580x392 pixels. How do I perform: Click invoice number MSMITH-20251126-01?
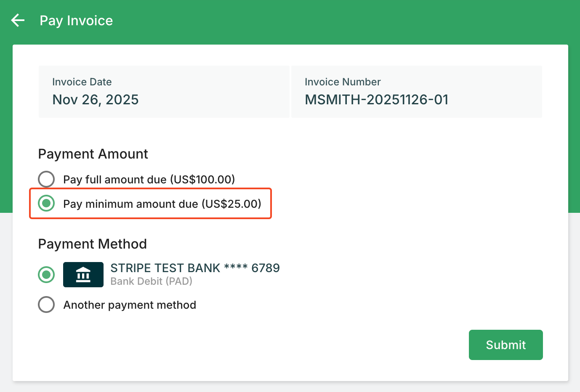point(377,100)
